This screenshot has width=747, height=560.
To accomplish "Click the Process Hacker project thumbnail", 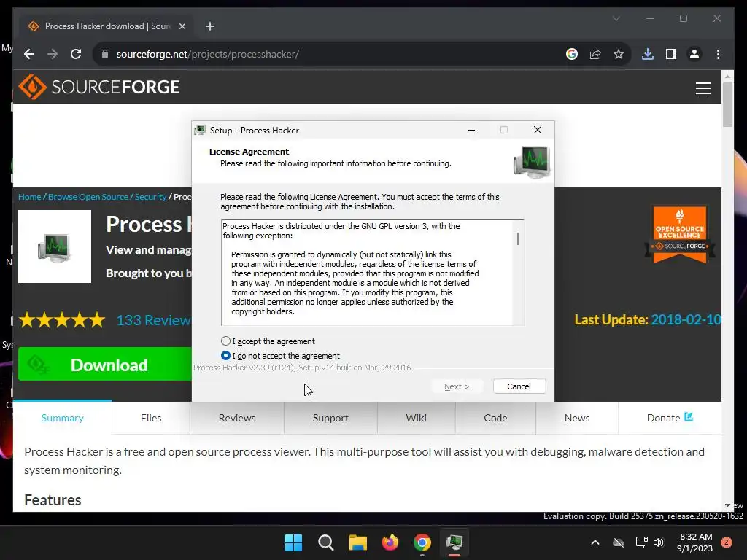I will [55, 246].
